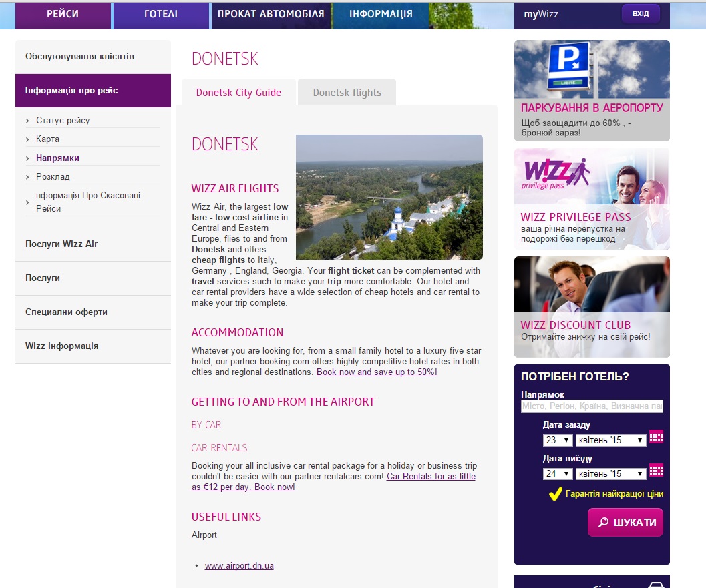Open check-in date calendar icon

(656, 437)
